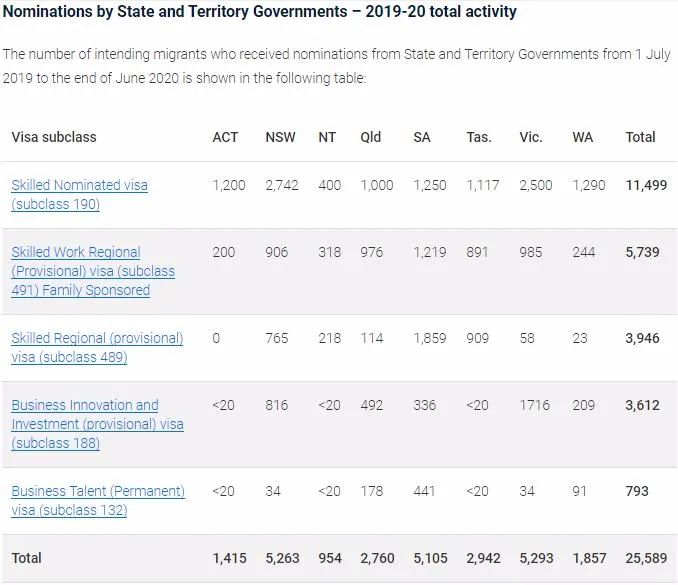Click the Visa subclass column header
This screenshot has width=678, height=585.
[x=54, y=137]
